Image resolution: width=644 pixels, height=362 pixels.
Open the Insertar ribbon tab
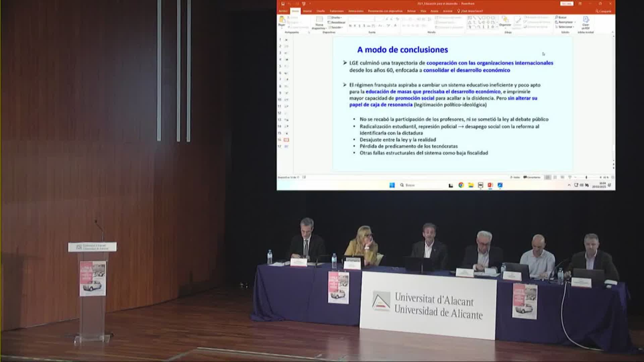coord(307,11)
